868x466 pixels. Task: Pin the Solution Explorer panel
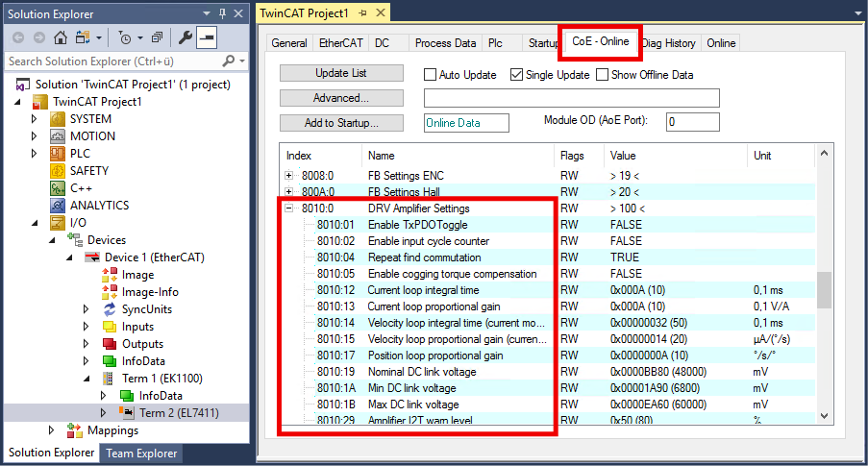tap(223, 13)
